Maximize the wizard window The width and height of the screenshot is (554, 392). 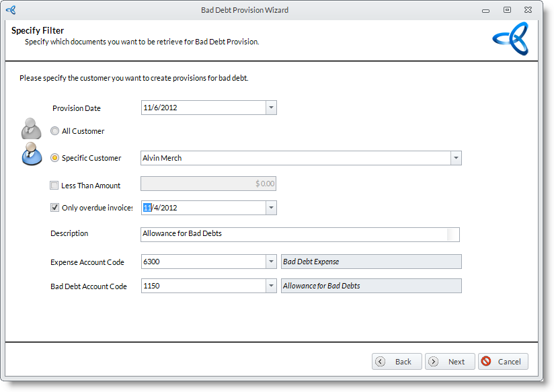tap(507, 10)
